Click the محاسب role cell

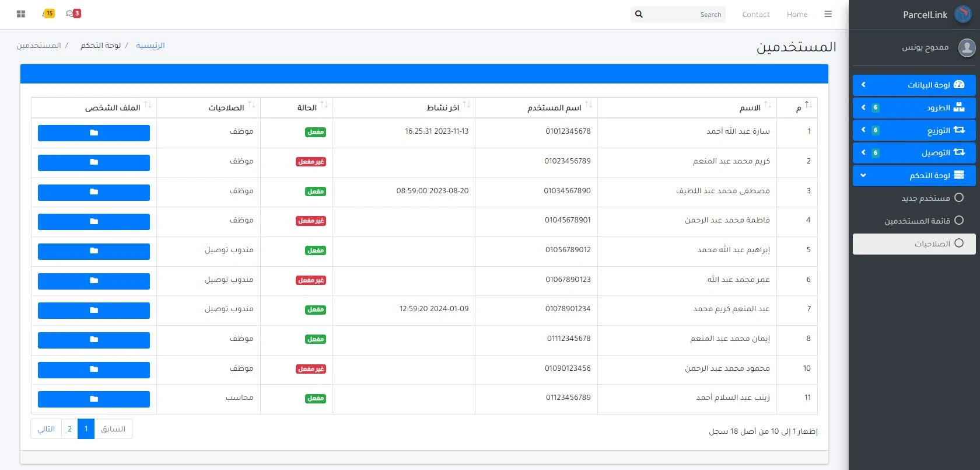pos(240,398)
